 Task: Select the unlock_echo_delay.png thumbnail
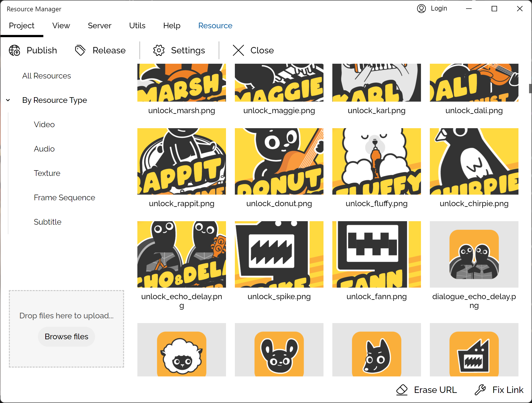pyautogui.click(x=182, y=254)
